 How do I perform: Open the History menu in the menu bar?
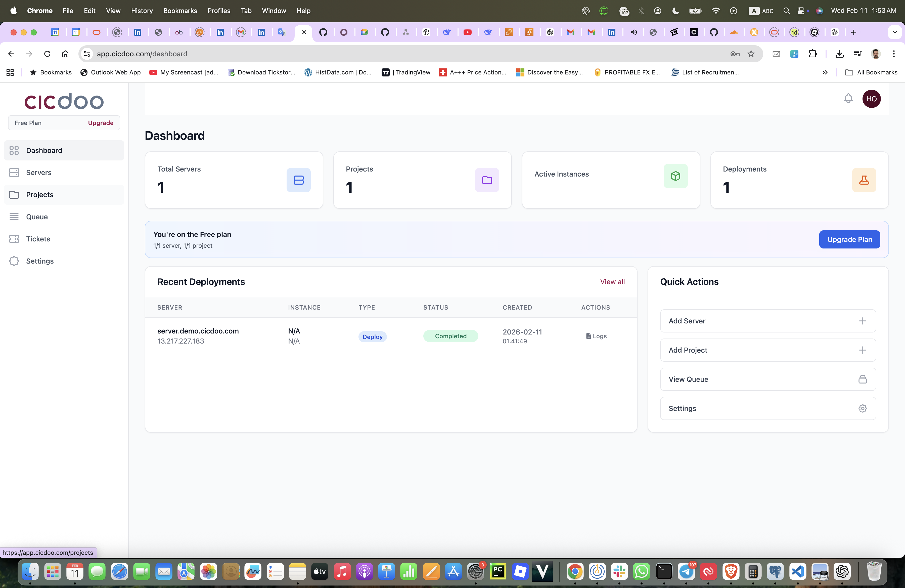coord(142,11)
